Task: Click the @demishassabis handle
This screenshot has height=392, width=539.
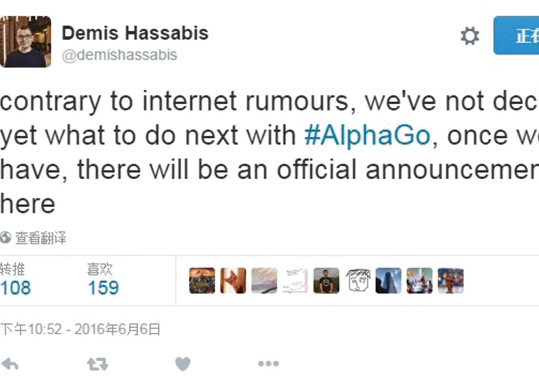Action: [120, 55]
